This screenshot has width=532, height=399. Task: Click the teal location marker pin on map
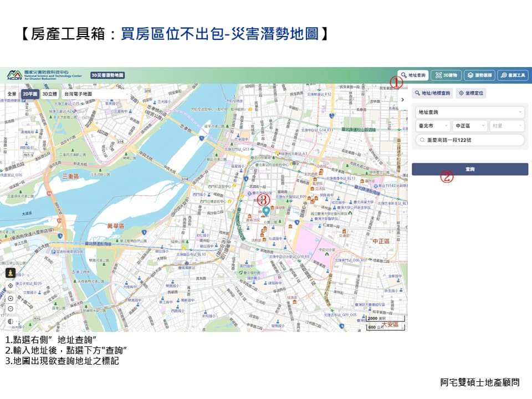[267, 211]
